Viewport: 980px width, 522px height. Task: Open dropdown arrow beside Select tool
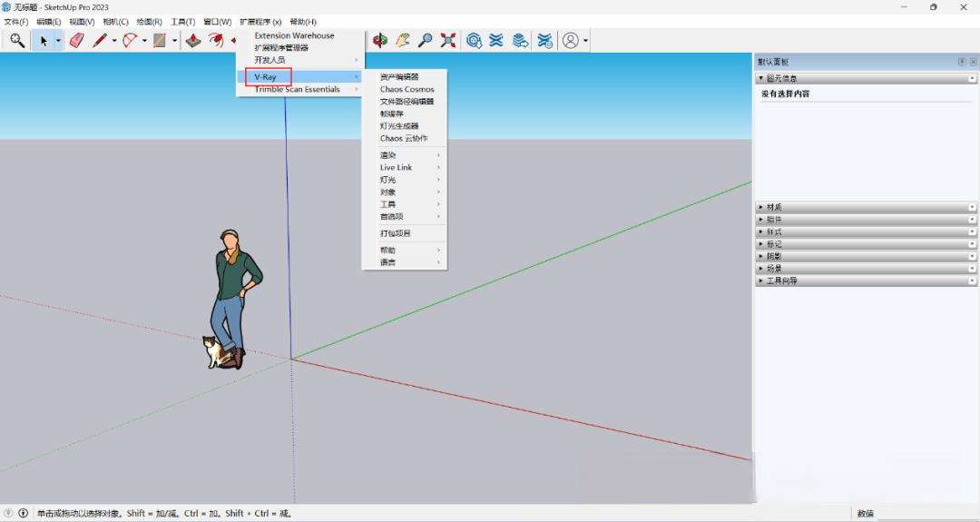(58, 41)
